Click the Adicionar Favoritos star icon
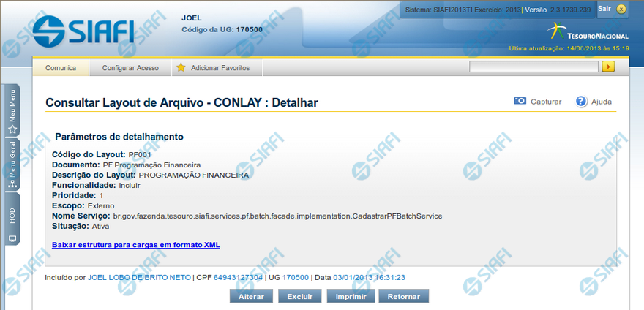The width and height of the screenshot is (644, 310). point(181,67)
